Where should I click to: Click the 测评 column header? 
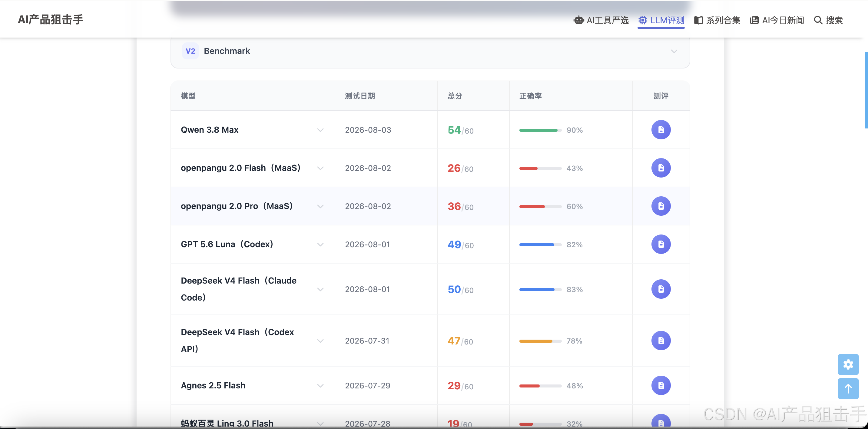click(661, 96)
